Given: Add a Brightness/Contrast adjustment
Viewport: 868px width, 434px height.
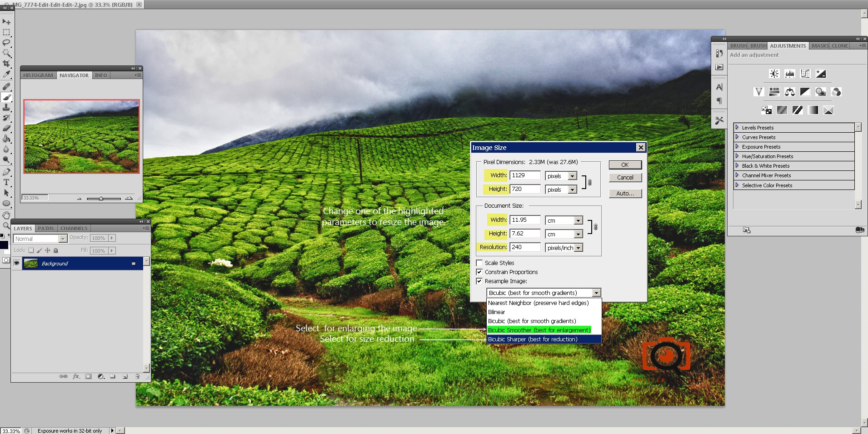Looking at the screenshot, I should (x=774, y=74).
